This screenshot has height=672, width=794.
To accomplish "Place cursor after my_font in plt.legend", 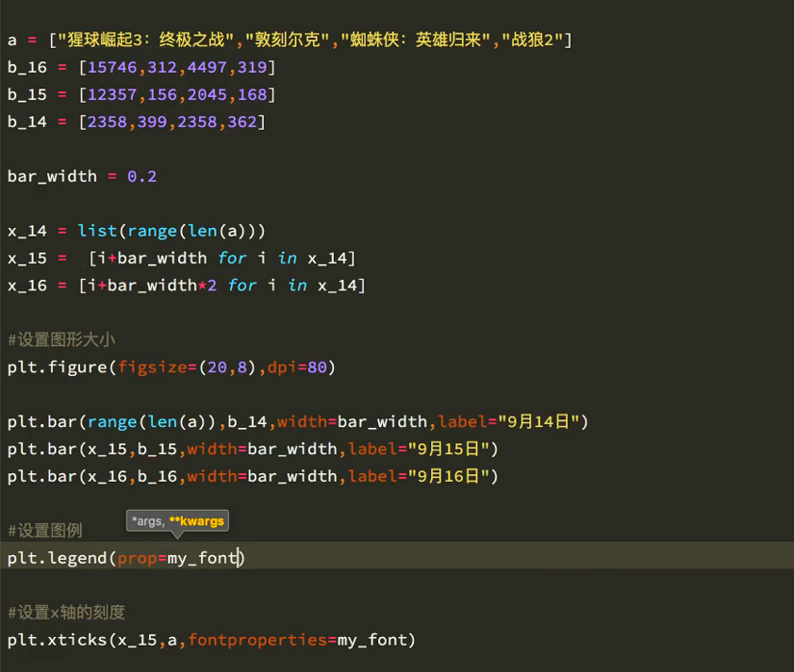I will coord(238,558).
